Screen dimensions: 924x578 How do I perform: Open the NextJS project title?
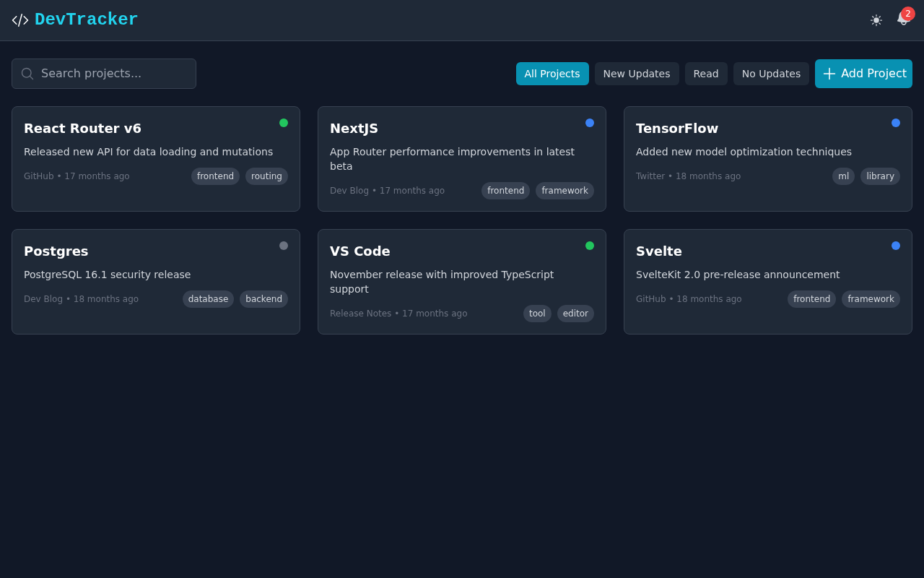point(354,129)
